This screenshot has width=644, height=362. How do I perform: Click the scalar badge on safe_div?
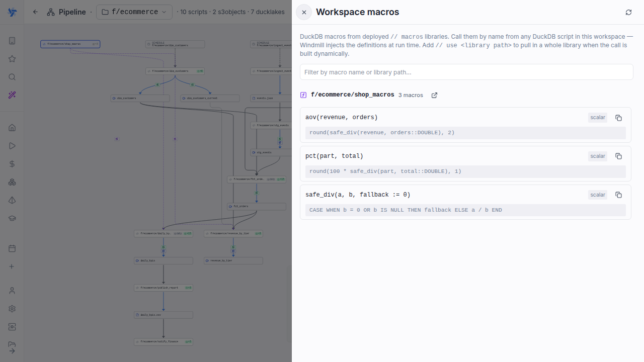coord(598,195)
